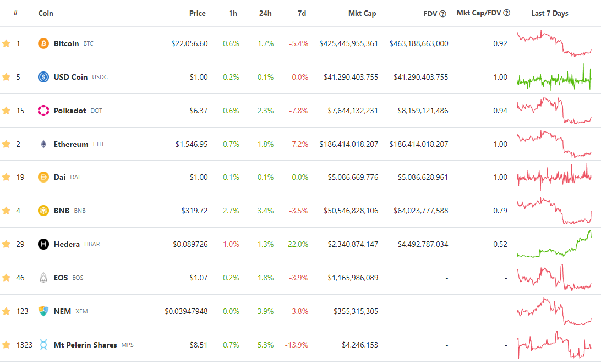Screen dimensions: 601x364
Task: Unfavorite Bitcoin using its star
Action: coord(6,43)
